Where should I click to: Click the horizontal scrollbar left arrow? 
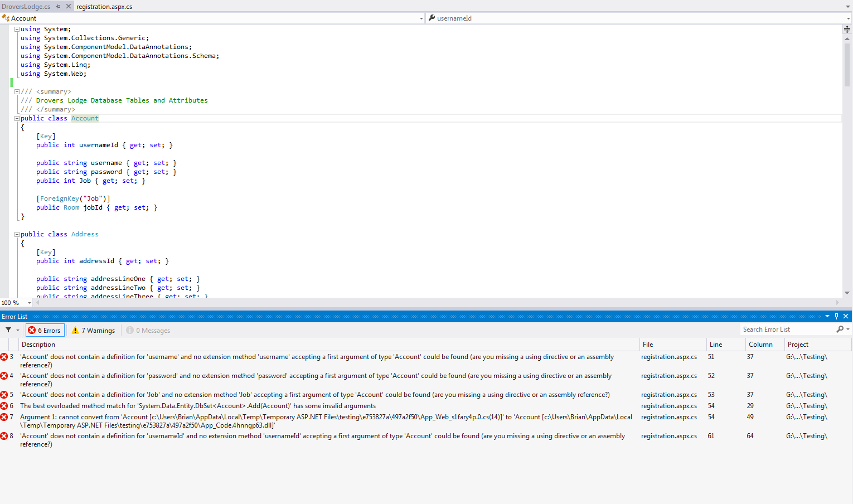coord(37,303)
